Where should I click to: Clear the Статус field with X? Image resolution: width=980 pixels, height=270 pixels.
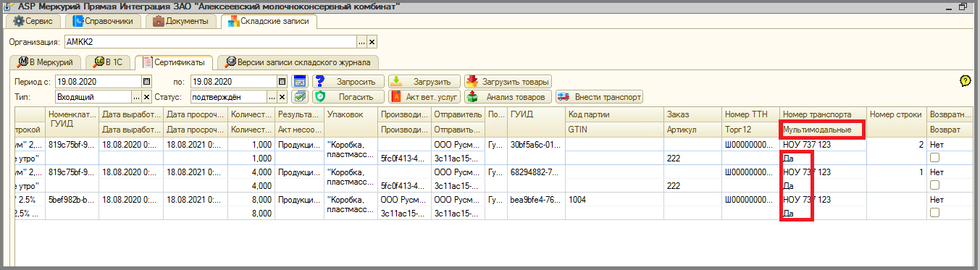(282, 96)
